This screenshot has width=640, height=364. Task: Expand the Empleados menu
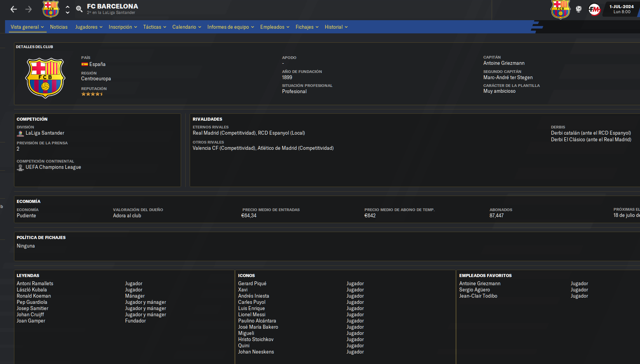point(275,27)
